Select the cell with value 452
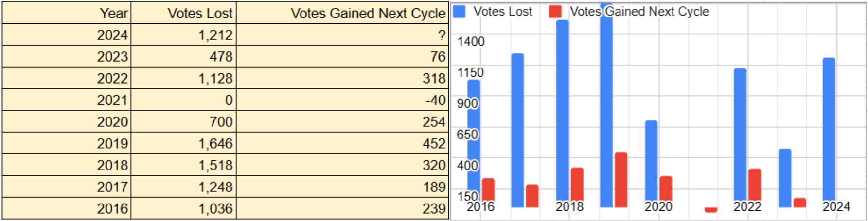 pos(342,143)
